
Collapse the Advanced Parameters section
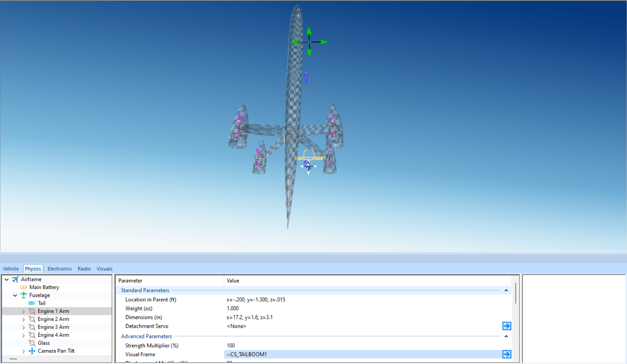pos(506,337)
